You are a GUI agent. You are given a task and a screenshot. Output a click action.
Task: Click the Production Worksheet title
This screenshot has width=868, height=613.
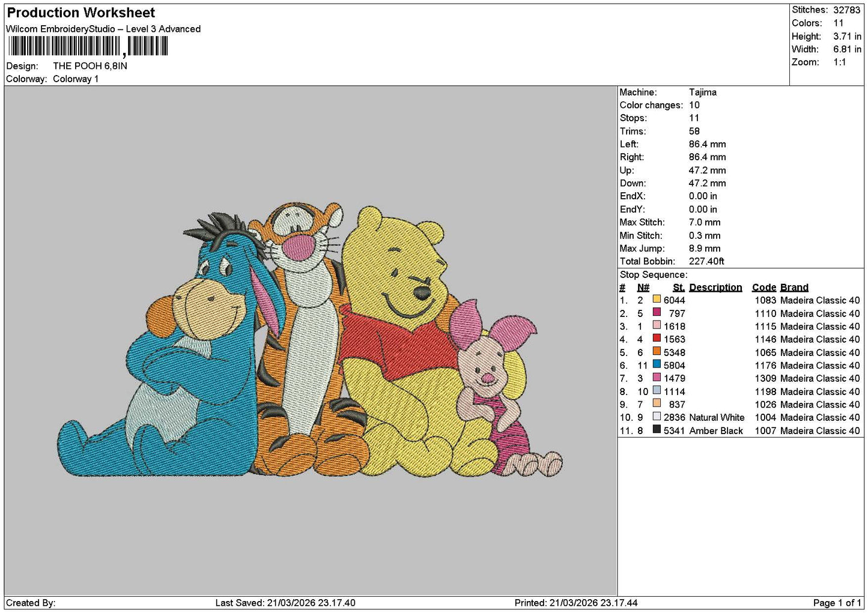tap(81, 13)
